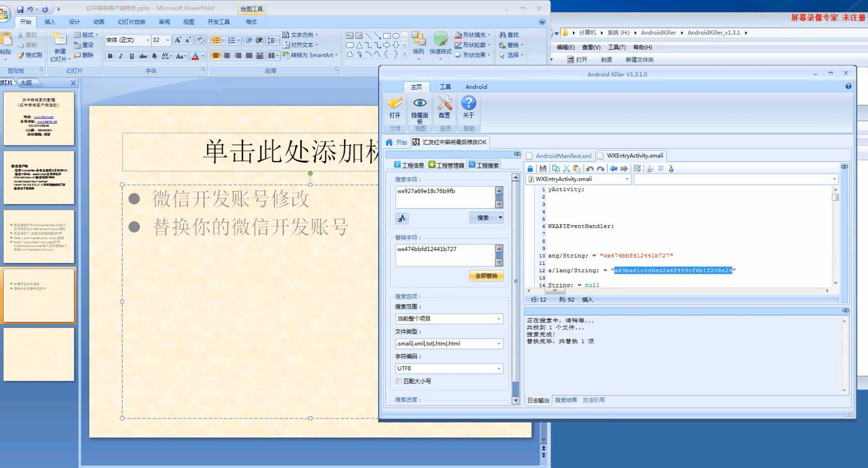Toggle bullet list button in PowerPoint ribbon
868x468 pixels.
pyautogui.click(x=216, y=40)
